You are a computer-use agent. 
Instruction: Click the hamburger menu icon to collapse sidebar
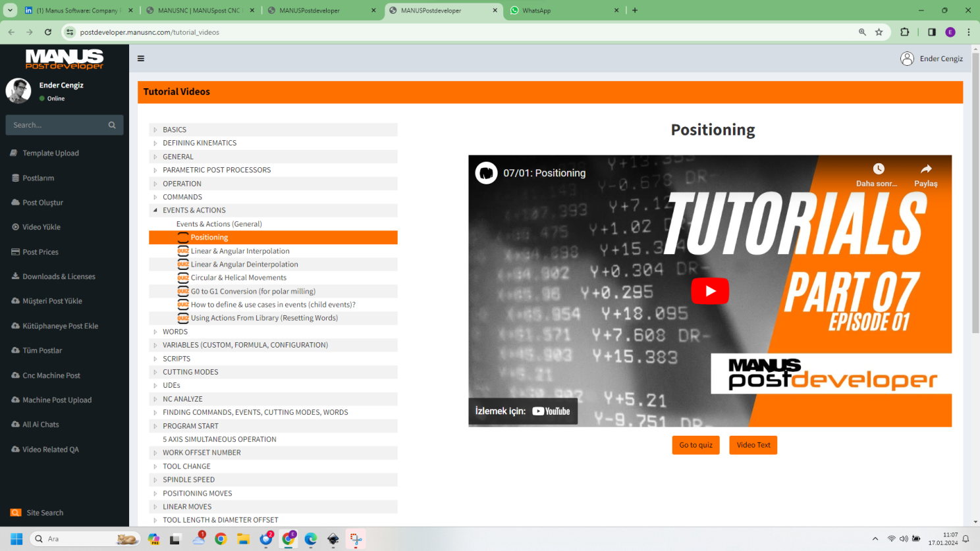click(141, 59)
